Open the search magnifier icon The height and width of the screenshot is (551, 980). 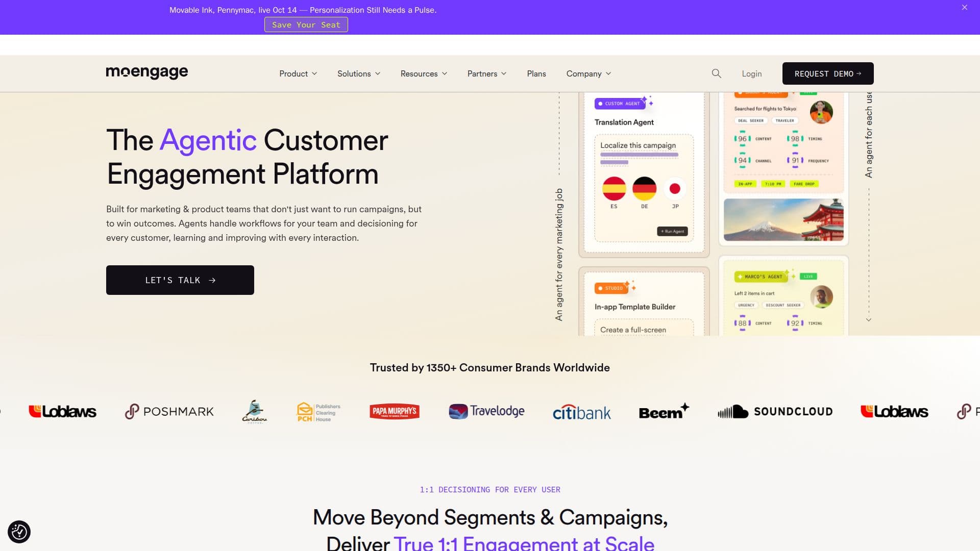click(x=717, y=73)
